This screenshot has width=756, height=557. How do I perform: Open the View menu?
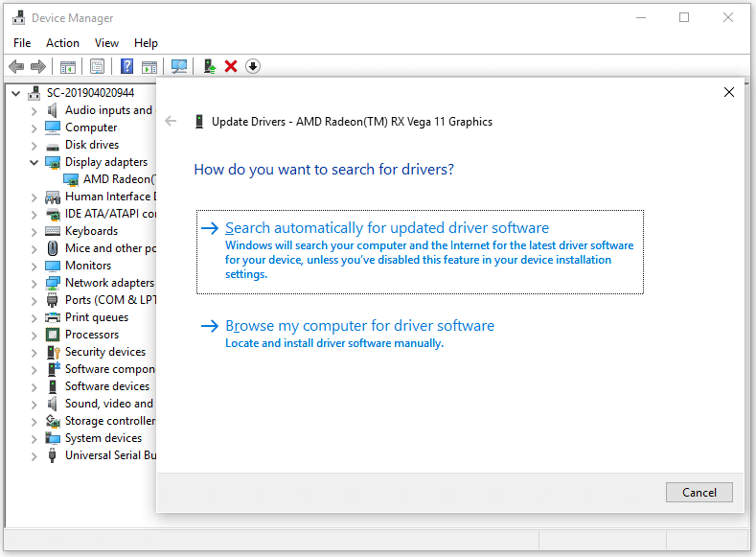[x=106, y=43]
